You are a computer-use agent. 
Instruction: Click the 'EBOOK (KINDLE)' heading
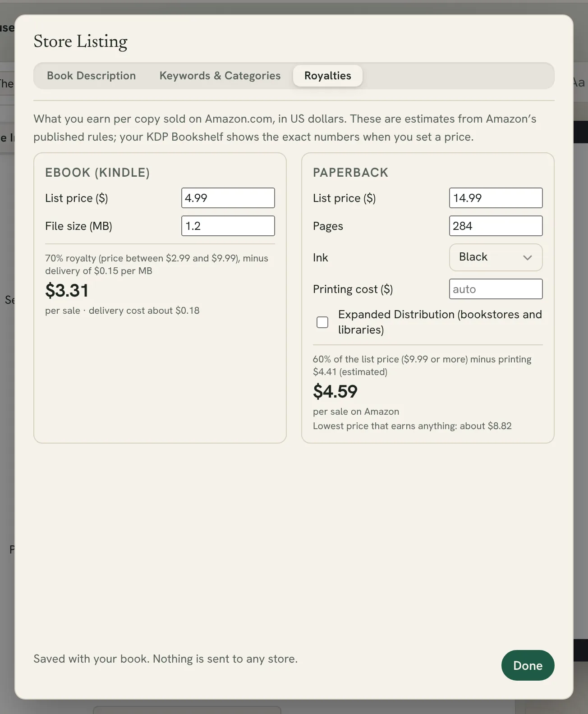pyautogui.click(x=97, y=173)
